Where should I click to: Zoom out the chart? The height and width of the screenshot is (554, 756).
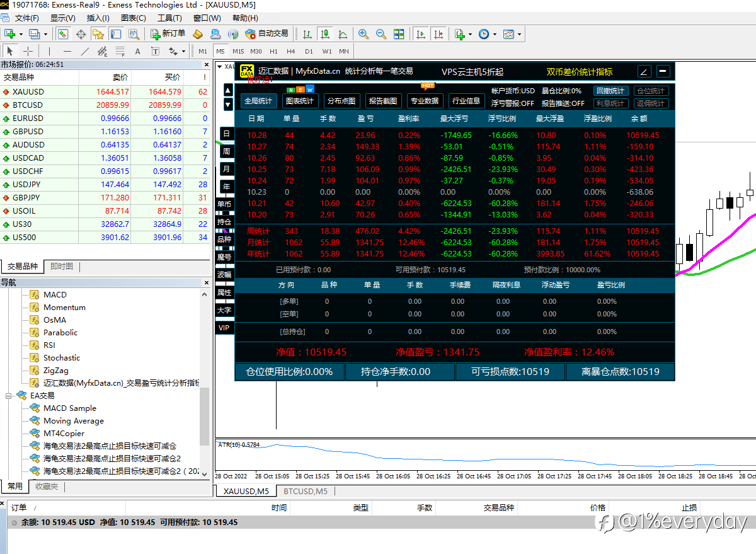[x=381, y=33]
